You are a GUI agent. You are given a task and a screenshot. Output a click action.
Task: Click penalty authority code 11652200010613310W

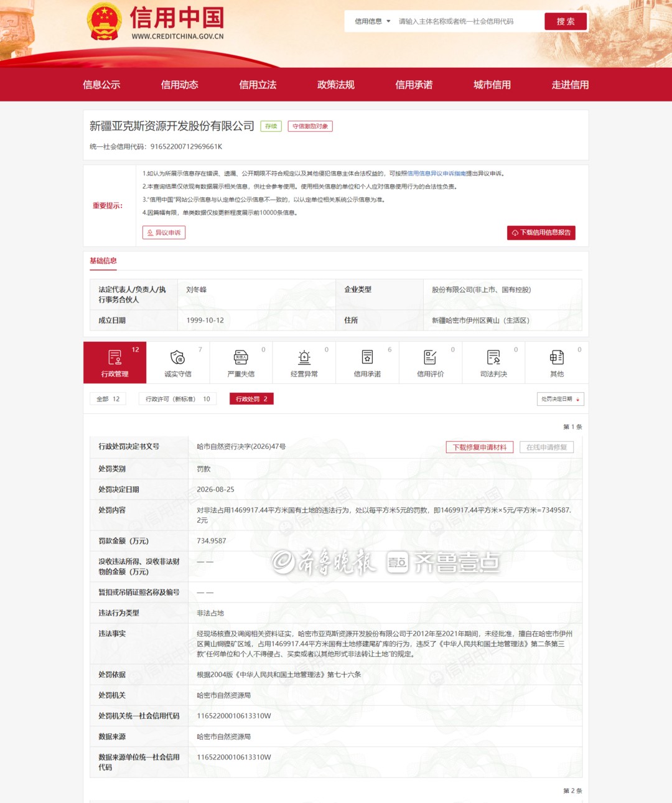(234, 716)
